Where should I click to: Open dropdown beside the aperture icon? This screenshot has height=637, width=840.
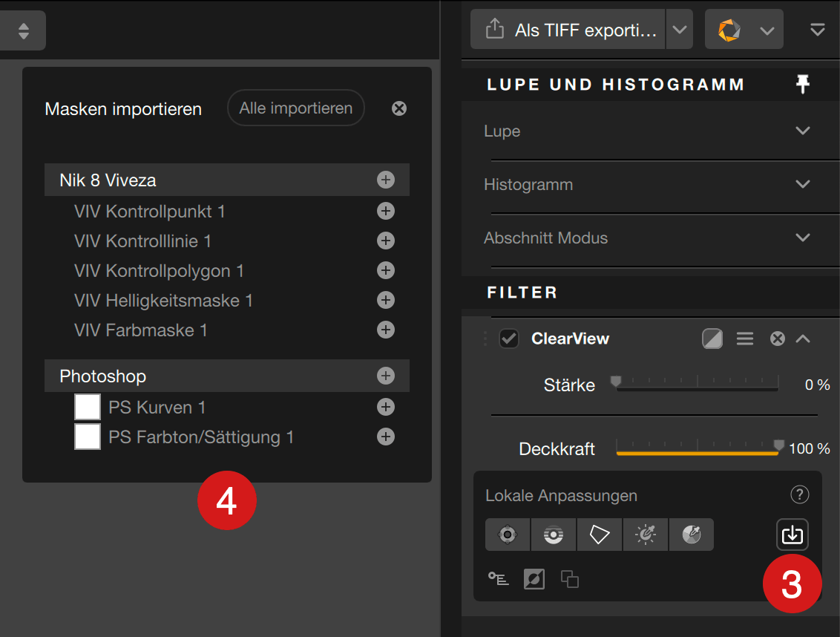coord(767,30)
